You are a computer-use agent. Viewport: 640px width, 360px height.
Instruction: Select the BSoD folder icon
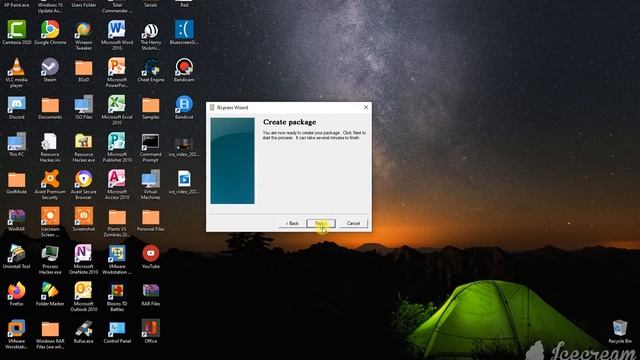coord(84,68)
